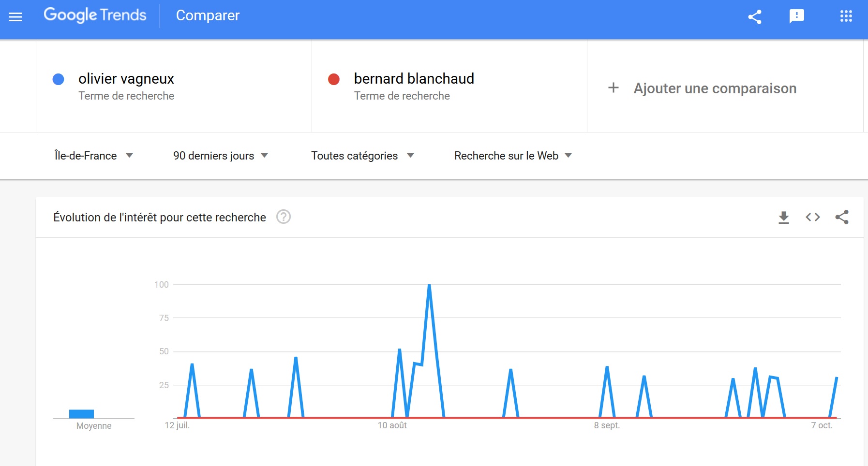868x466 pixels.
Task: Click the blue dot for olivier vagneux
Action: pos(58,79)
